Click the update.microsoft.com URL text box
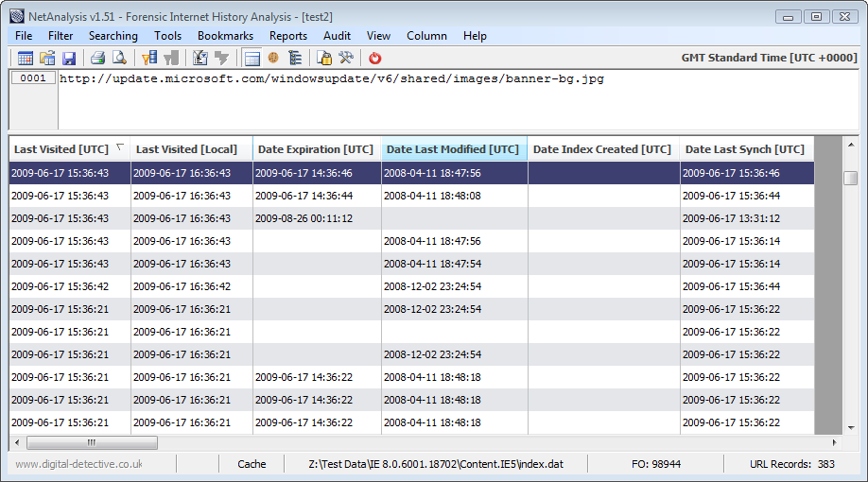The image size is (868, 482). point(459,99)
